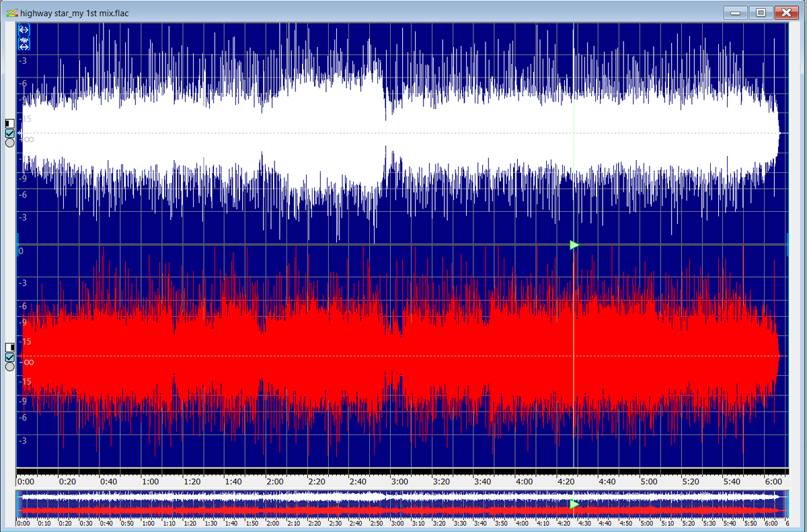This screenshot has height=532, width=807.
Task: Click 1:00 on the main time ruler
Action: [x=150, y=482]
